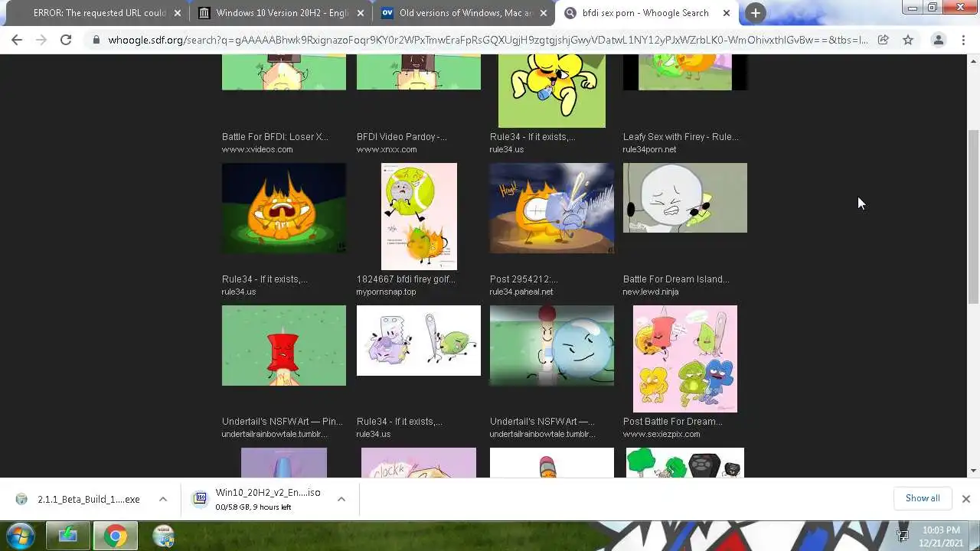
Task: Reload the current page
Action: 66,40
